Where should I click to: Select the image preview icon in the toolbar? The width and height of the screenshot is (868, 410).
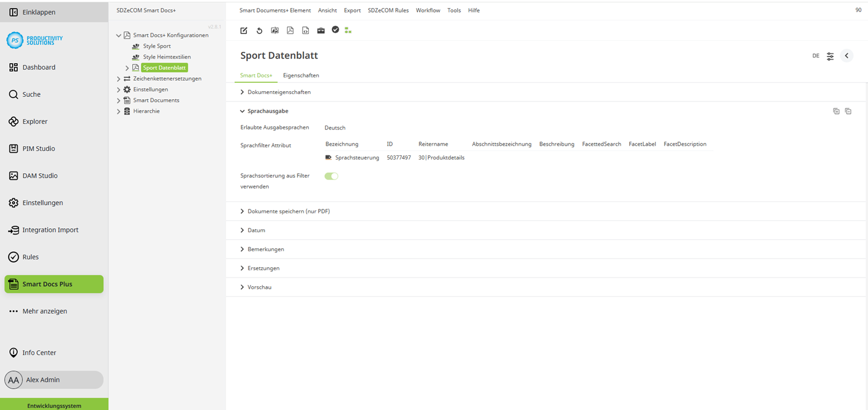(x=274, y=30)
